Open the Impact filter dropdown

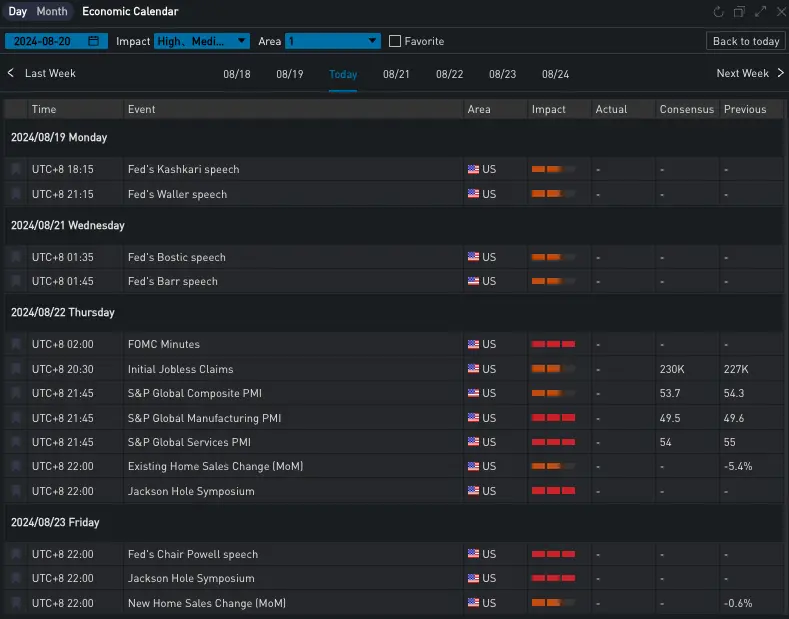(202, 41)
